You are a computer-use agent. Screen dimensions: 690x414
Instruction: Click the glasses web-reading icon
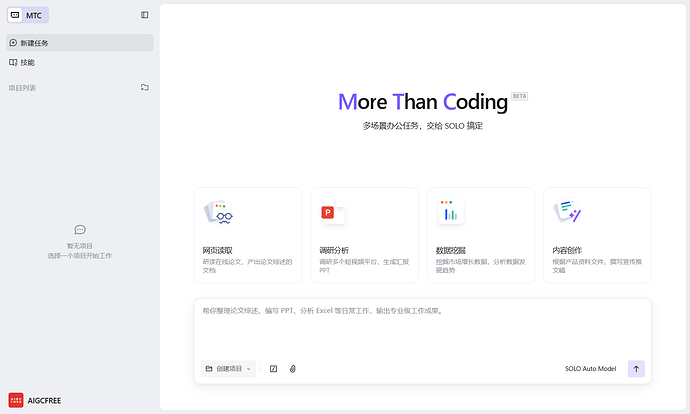218,212
